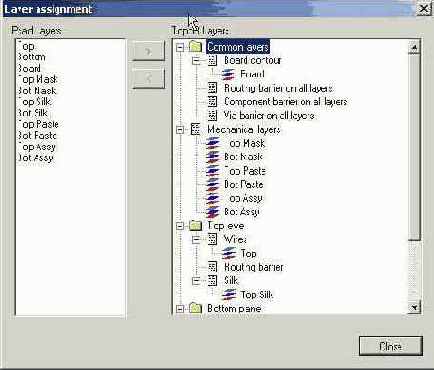The height and width of the screenshot is (370, 434).
Task: Click the Top Mask layer stack icon
Action: pos(212,143)
